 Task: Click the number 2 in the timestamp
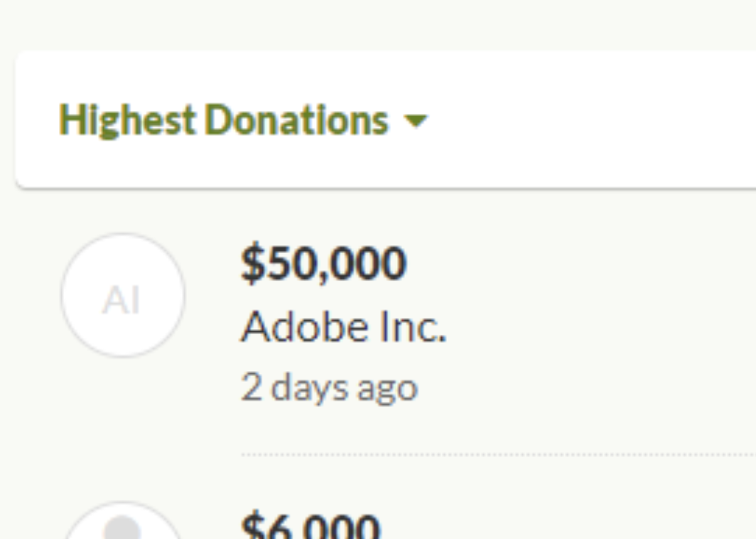[252, 387]
